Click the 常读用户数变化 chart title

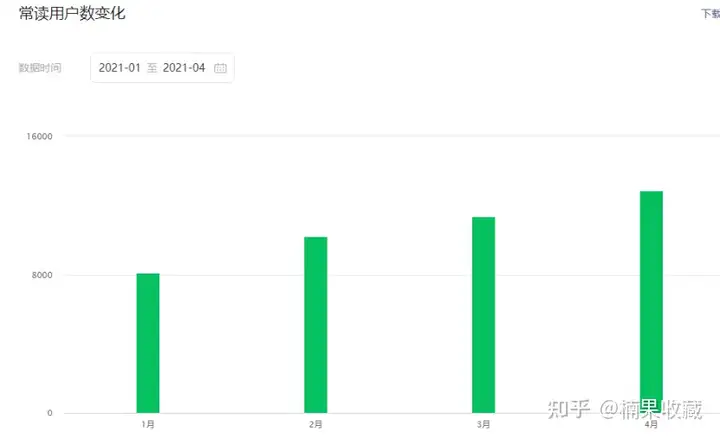[72, 13]
